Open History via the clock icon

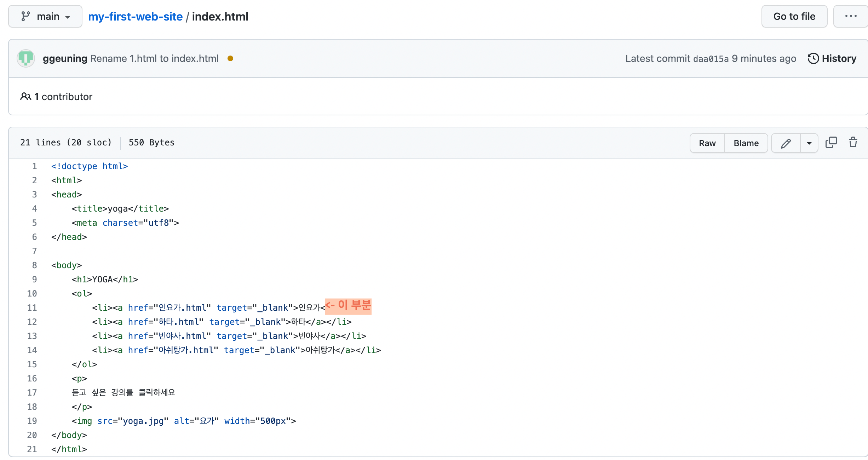[x=813, y=58]
